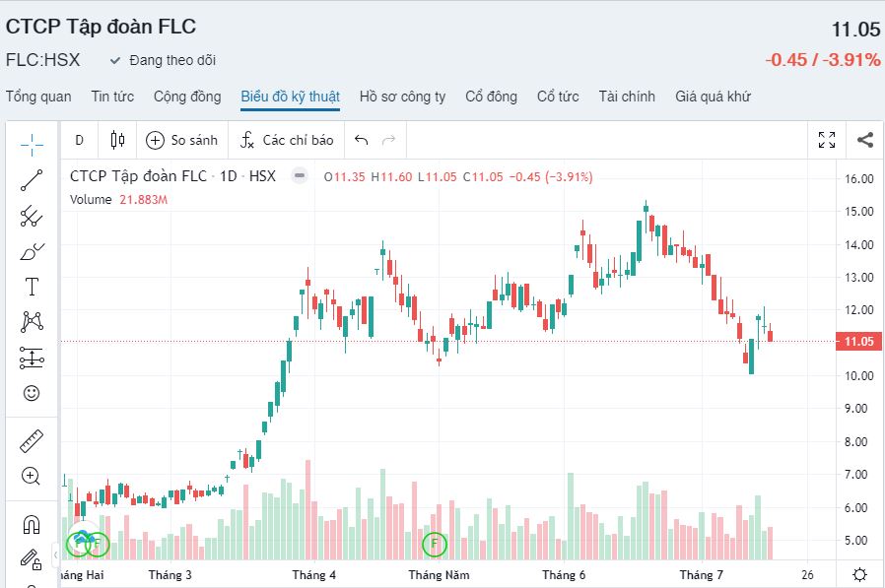Choose the text annotation tool
Screen dimensions: 885x588
coord(32,287)
